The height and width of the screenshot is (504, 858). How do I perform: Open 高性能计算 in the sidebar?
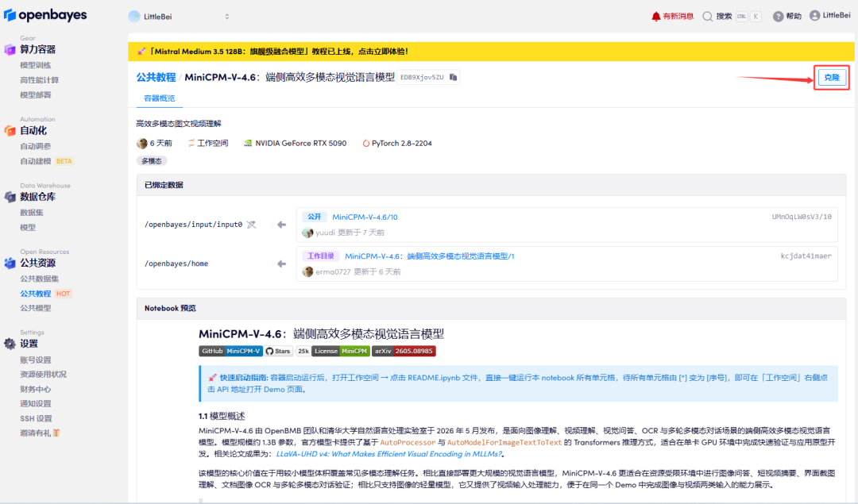pos(40,80)
